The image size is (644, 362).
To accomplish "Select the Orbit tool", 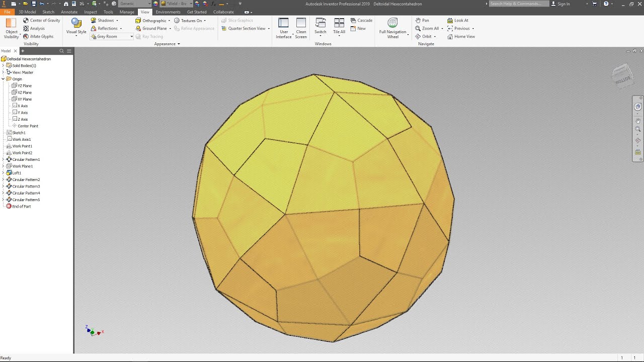I will point(423,37).
